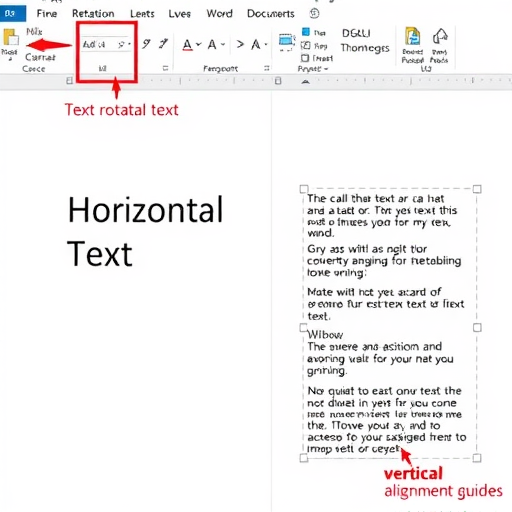
Task: Open the Word ribbon tab
Action: pyautogui.click(x=219, y=14)
